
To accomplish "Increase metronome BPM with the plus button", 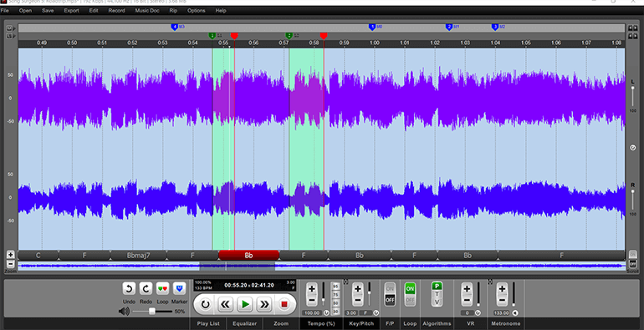I will coord(502,289).
